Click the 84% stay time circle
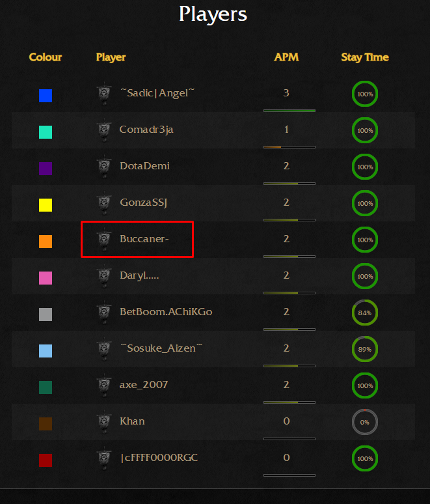Viewport: 430px width, 504px height. click(365, 313)
